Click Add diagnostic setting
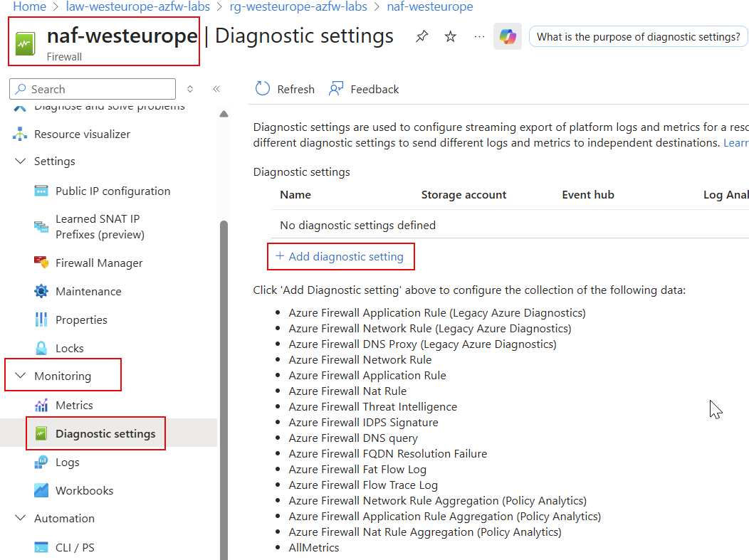This screenshot has width=749, height=560. click(340, 256)
